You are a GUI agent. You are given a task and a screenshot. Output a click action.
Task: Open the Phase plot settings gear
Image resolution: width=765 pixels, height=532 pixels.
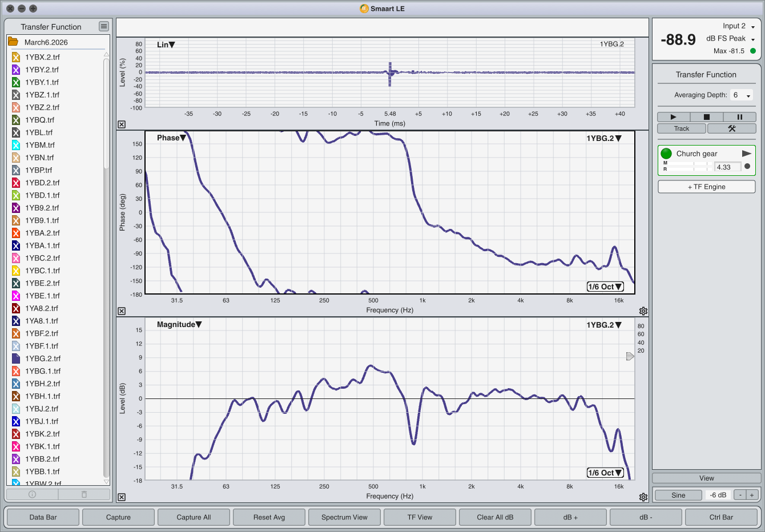(x=643, y=311)
